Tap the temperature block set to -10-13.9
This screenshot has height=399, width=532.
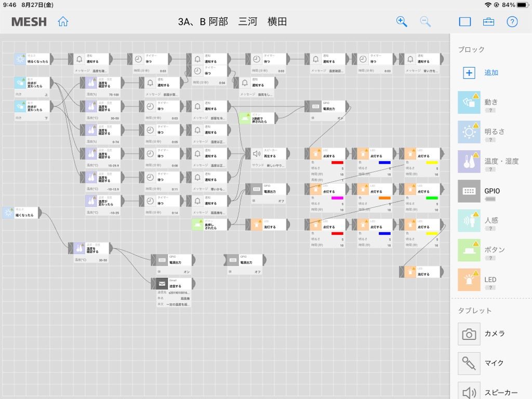pos(102,177)
